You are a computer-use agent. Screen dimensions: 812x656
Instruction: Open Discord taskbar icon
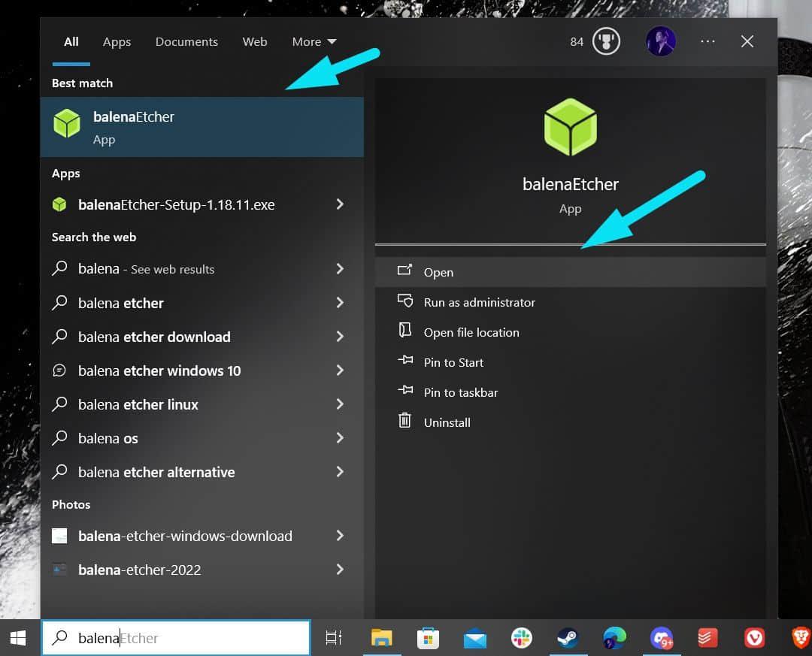coord(661,638)
